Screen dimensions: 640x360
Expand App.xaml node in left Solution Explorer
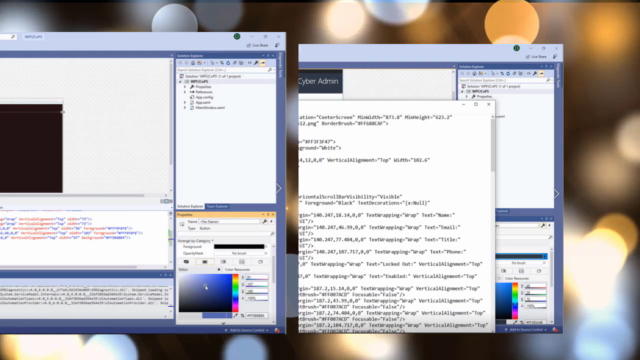click(185, 102)
